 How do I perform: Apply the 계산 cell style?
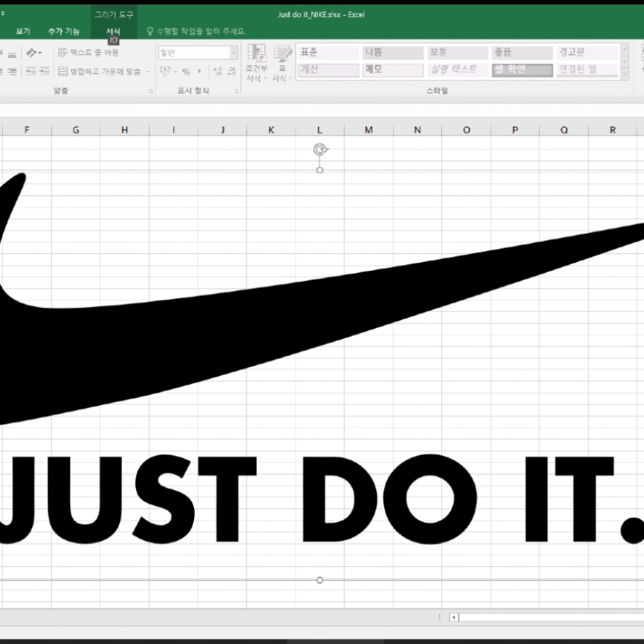[328, 70]
